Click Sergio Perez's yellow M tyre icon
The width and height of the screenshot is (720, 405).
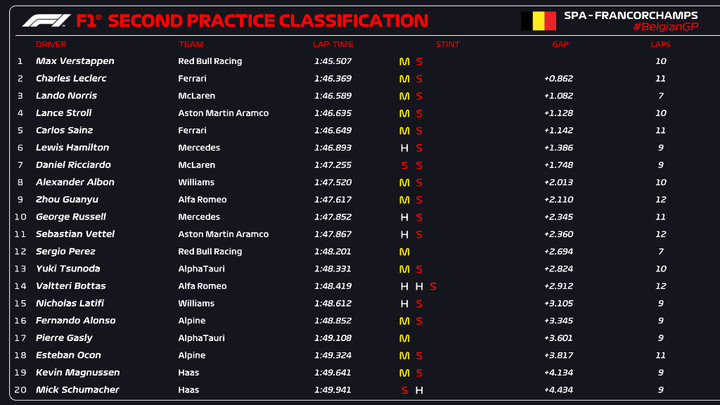point(404,252)
